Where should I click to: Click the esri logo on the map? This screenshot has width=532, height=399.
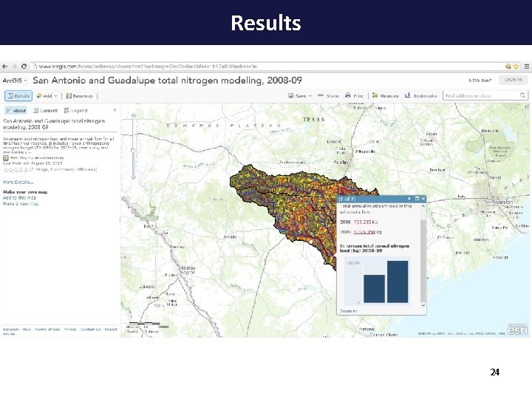coord(518,329)
